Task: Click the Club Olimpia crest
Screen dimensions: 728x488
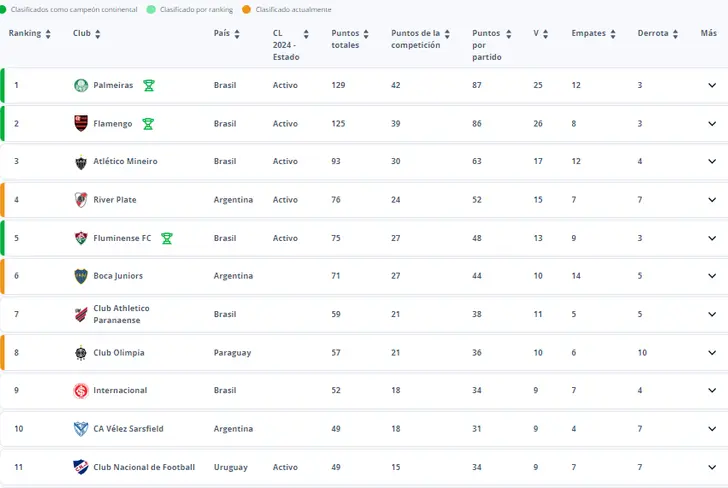Action: [81, 353]
